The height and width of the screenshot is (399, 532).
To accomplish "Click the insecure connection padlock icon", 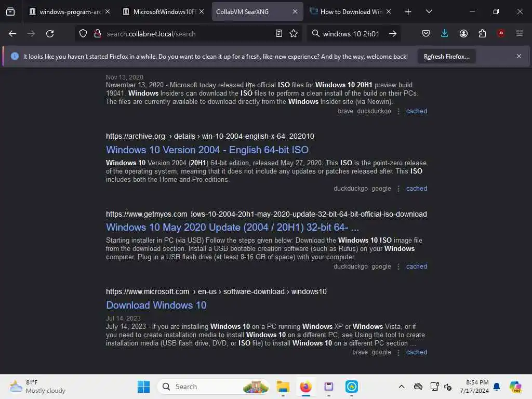I will 97,34.
